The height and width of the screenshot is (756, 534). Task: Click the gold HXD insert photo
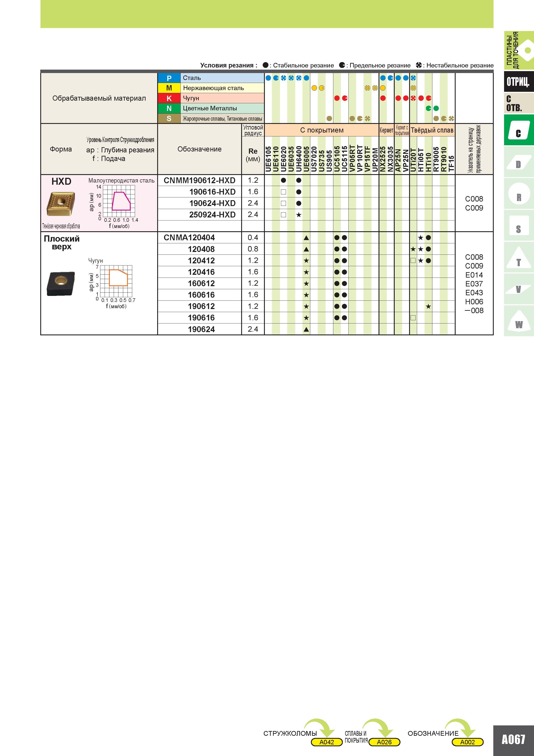click(x=61, y=204)
